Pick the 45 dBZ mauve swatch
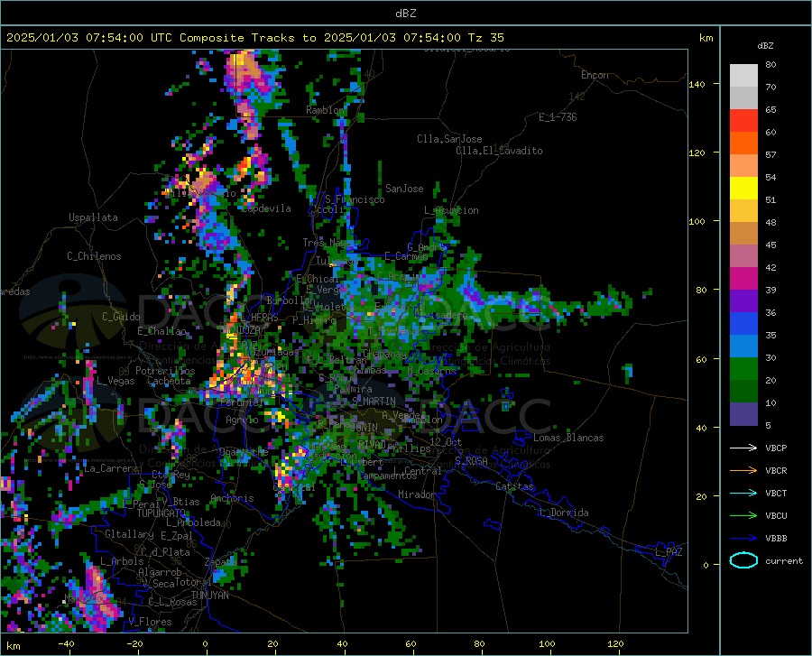The height and width of the screenshot is (656, 812). click(743, 256)
